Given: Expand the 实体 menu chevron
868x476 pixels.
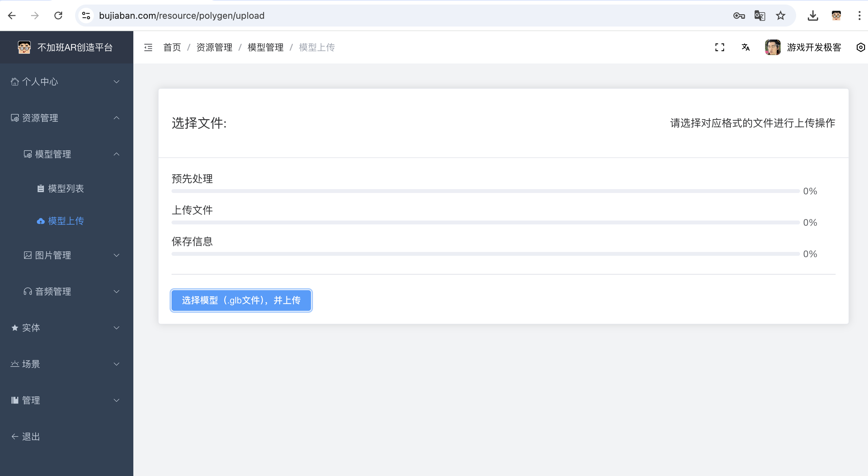Looking at the screenshot, I should pos(117,328).
